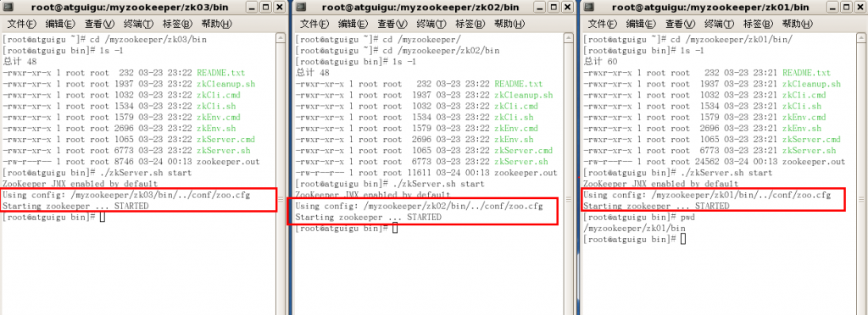Click zkServer.cmd in zk02 terminal listing
Image resolution: width=868 pixels, height=315 pixels.
tap(524, 151)
